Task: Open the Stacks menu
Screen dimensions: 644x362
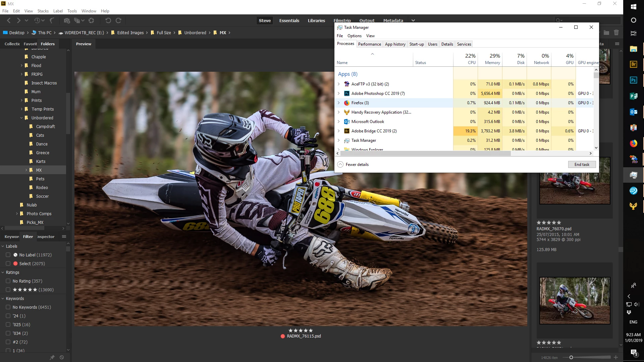Action: coord(43,11)
